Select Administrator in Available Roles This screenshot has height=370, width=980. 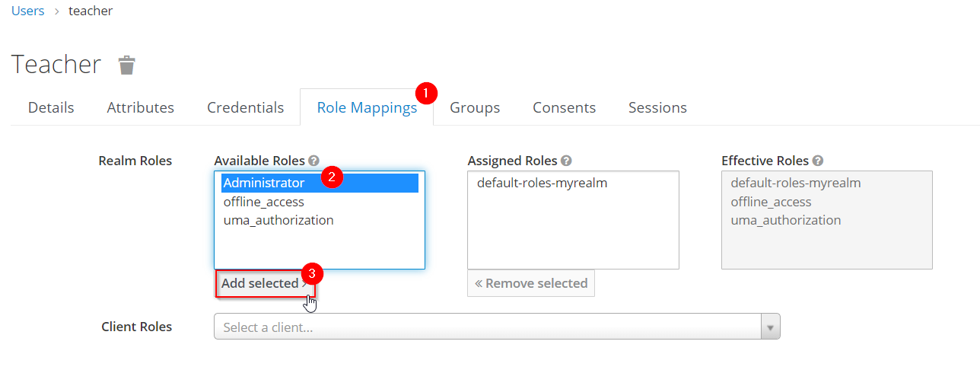[264, 183]
